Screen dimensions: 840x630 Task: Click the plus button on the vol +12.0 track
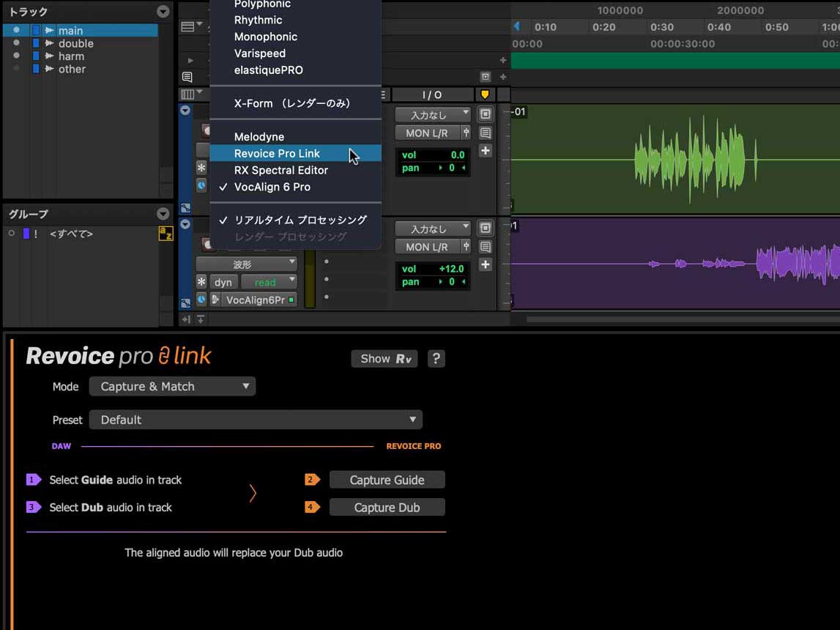[486, 264]
